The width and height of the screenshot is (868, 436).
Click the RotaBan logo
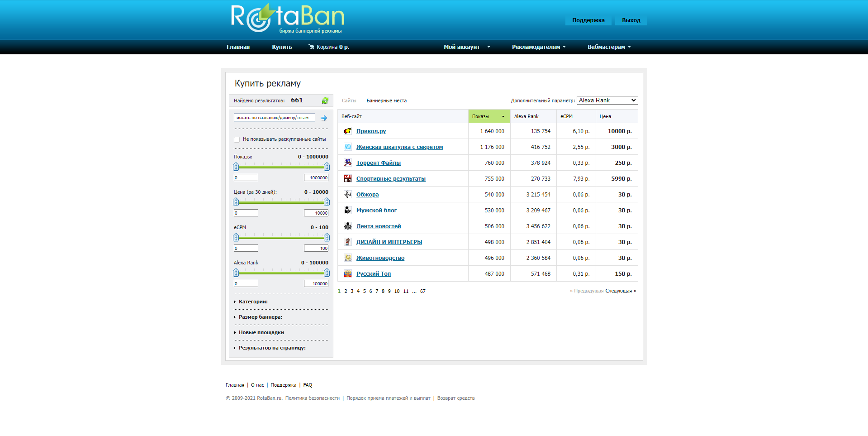point(288,19)
